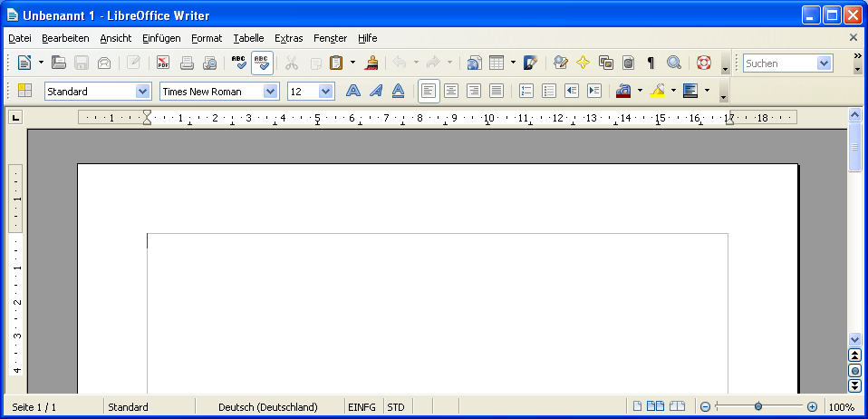Open the font size 12 dropdown
This screenshot has width=868, height=419.
(326, 92)
